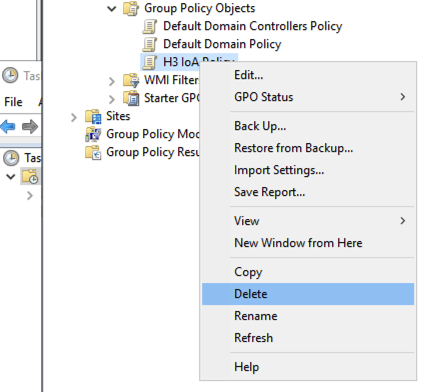
Task: Click the Default Domain Policy scroll icon
Action: point(149,44)
